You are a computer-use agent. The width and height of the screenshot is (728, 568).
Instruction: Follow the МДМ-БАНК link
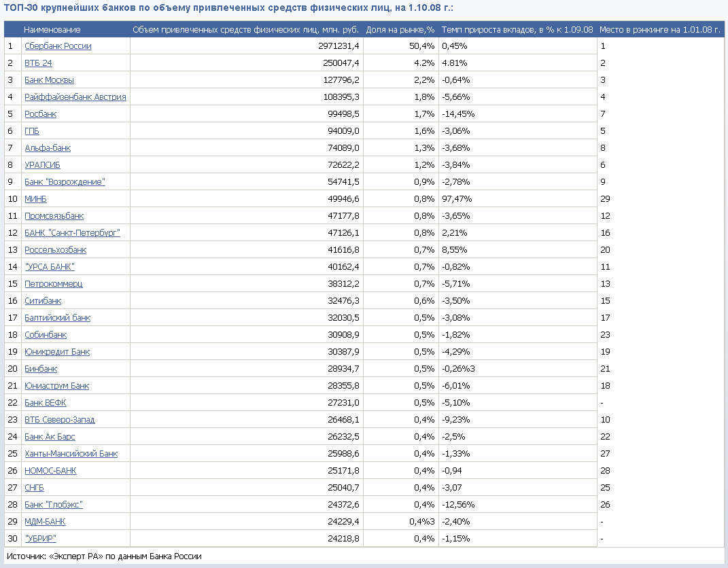point(45,522)
